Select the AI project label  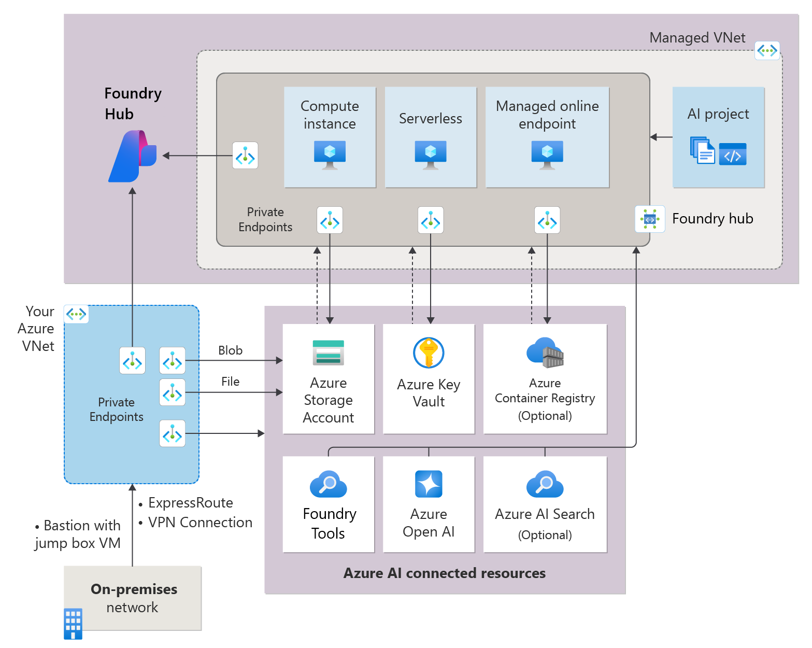tap(718, 114)
